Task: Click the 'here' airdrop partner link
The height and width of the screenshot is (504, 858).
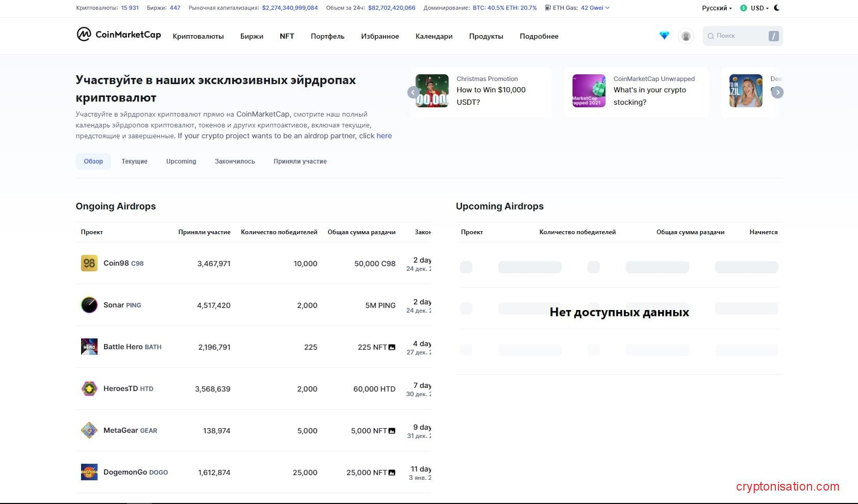Action: click(384, 136)
